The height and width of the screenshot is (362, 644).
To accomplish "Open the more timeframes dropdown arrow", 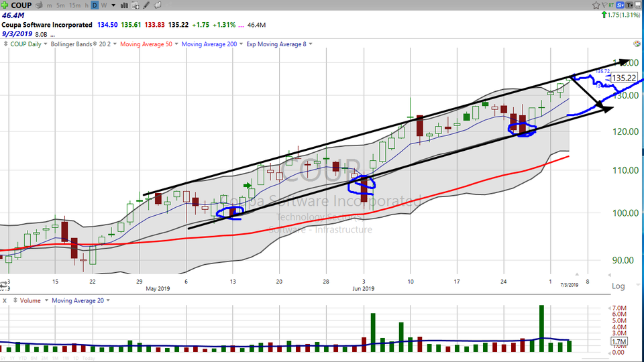I will 113,5.
